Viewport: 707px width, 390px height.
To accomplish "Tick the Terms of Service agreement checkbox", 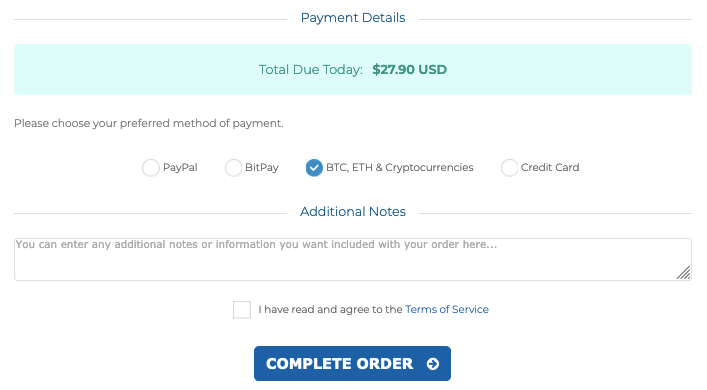I will point(242,310).
